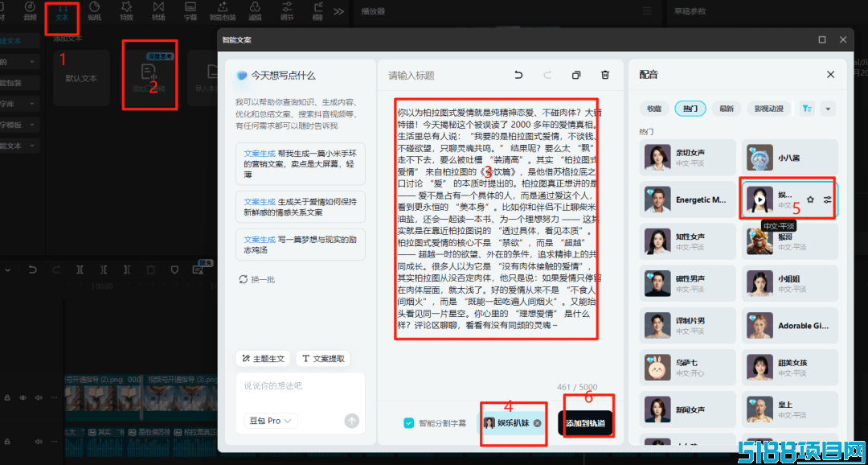Viewport: 868px width, 465px height.
Task: Mute the video track speaker icon
Action: click(39, 397)
